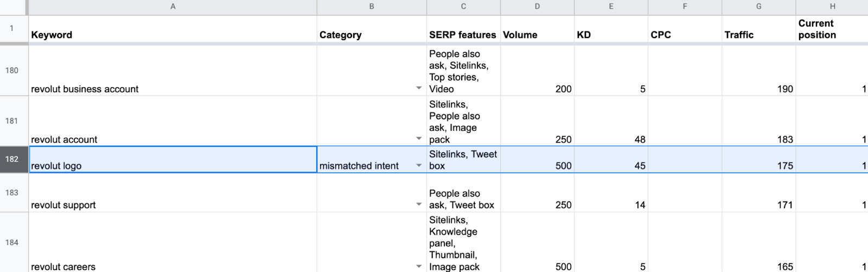Select column A header

pyautogui.click(x=173, y=7)
